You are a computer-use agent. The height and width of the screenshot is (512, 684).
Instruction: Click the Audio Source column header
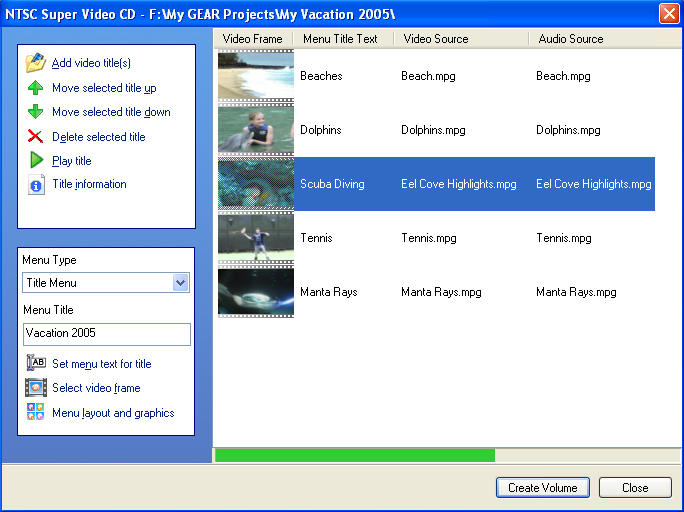(570, 39)
